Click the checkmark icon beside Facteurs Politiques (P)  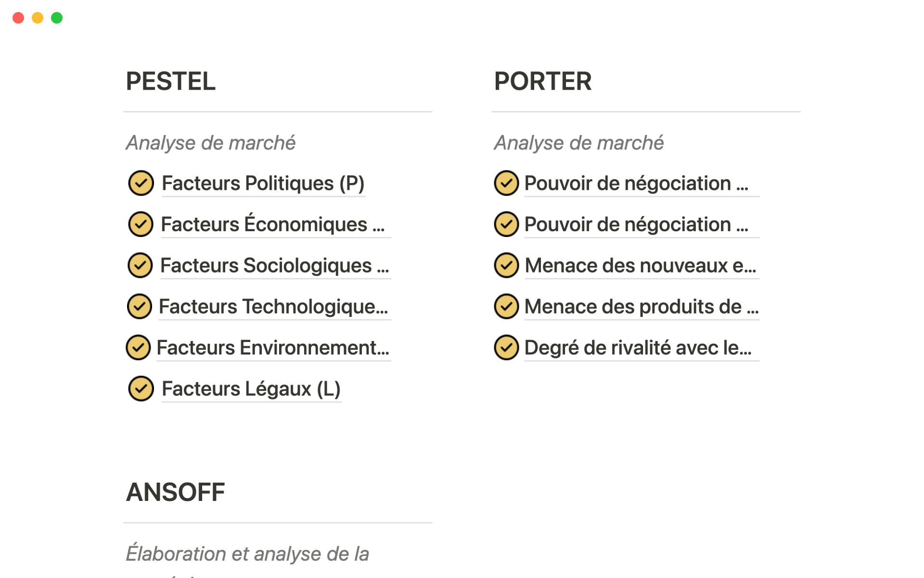point(141,183)
